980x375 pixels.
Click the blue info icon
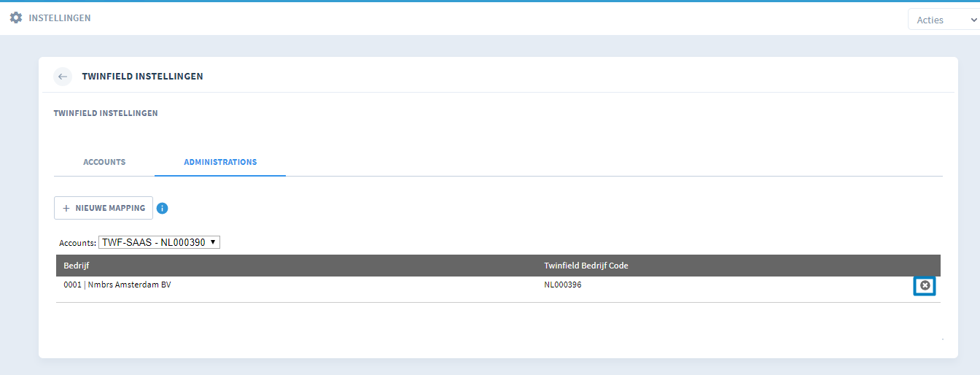coord(162,209)
